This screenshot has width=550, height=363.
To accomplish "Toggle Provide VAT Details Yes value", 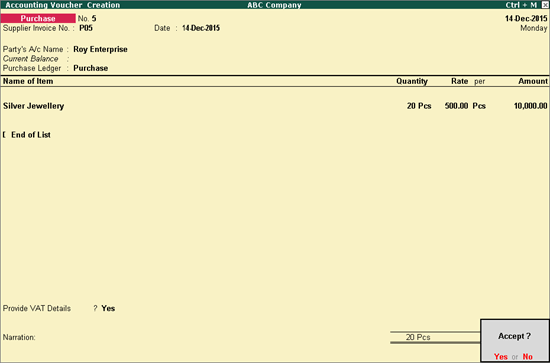I will tap(108, 308).
